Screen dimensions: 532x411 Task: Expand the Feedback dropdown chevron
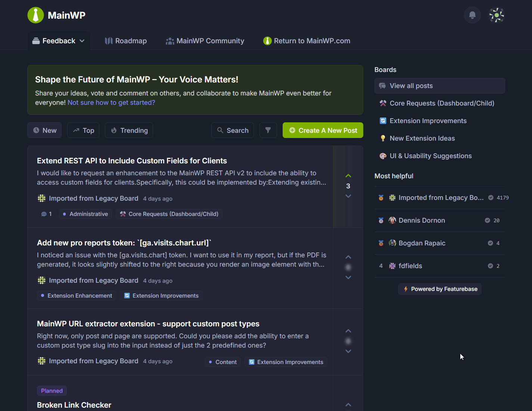82,41
